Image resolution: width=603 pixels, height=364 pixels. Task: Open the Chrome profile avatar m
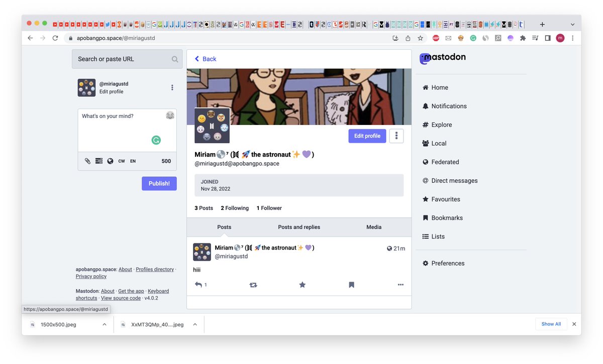560,38
